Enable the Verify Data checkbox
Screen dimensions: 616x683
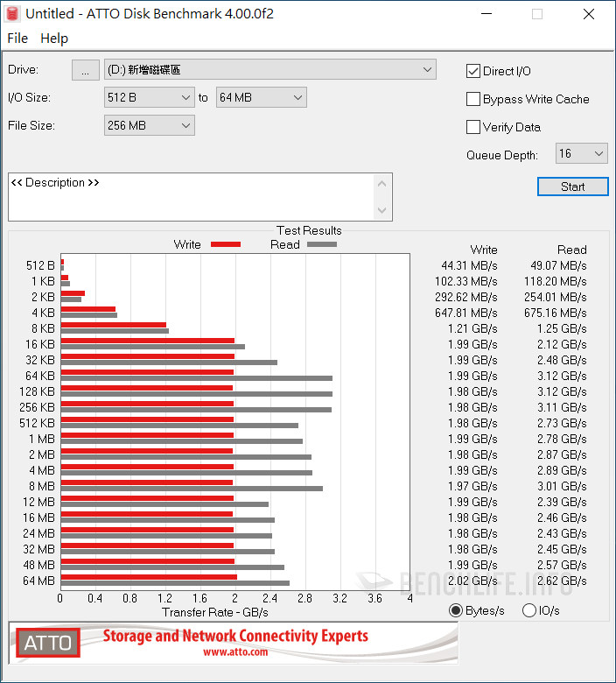(x=473, y=127)
